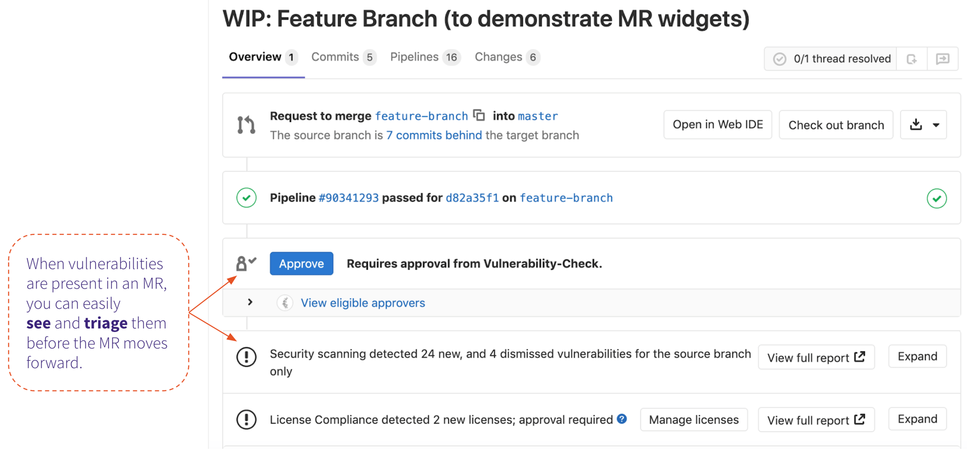Click the create new thread icon
980x453 pixels.
pyautogui.click(x=912, y=58)
